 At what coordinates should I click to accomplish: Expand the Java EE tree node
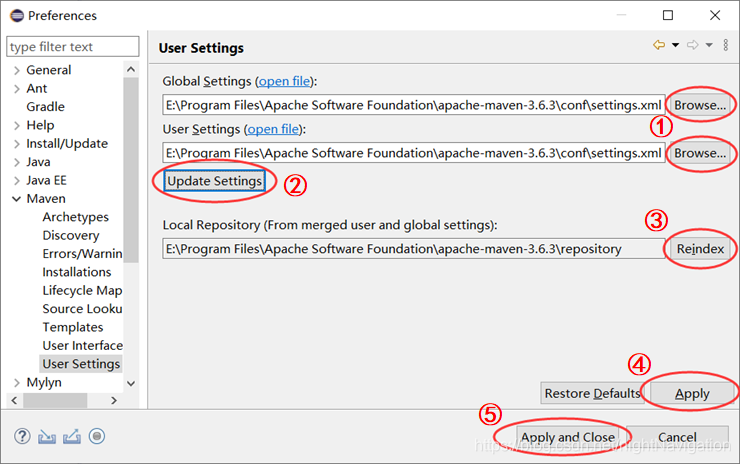(x=17, y=181)
